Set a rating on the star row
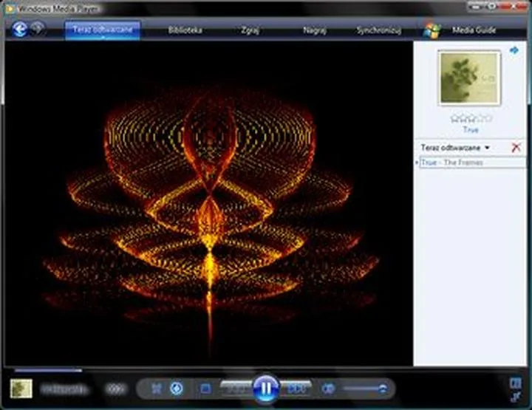This screenshot has height=410, width=532. pos(471,118)
